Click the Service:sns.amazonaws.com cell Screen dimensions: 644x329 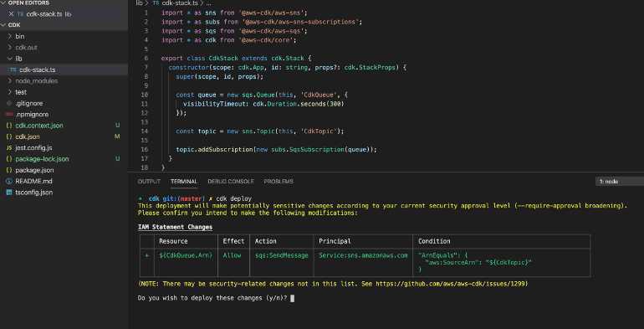click(x=363, y=255)
